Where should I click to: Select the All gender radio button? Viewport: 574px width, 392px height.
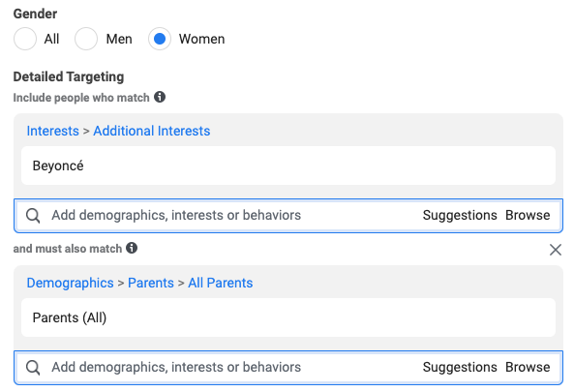click(x=25, y=39)
